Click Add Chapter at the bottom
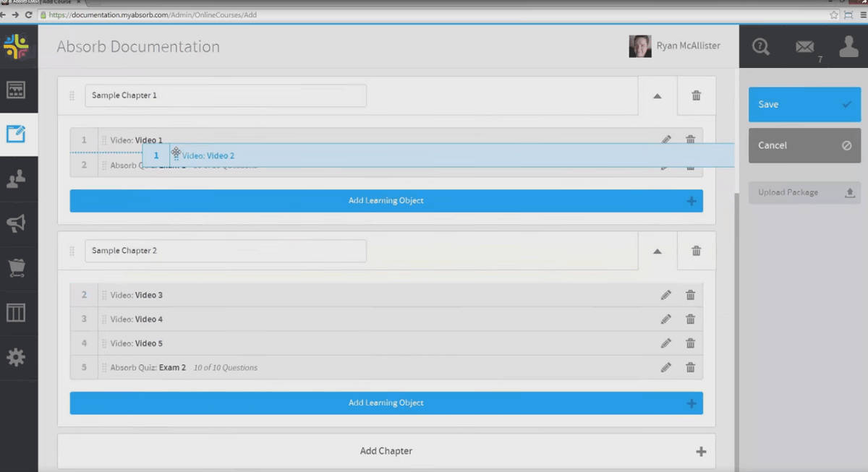Image resolution: width=868 pixels, height=472 pixels. coord(386,450)
